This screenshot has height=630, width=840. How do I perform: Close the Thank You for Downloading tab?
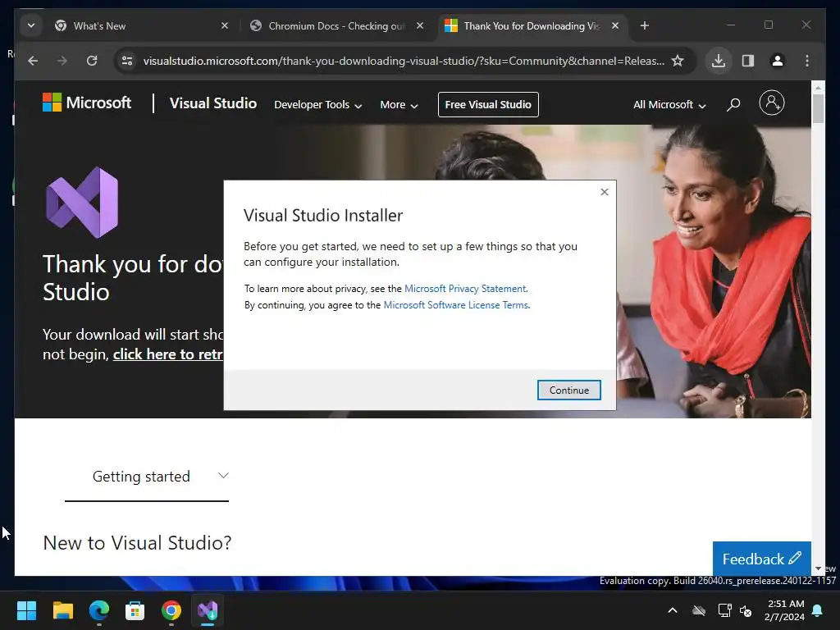point(615,25)
